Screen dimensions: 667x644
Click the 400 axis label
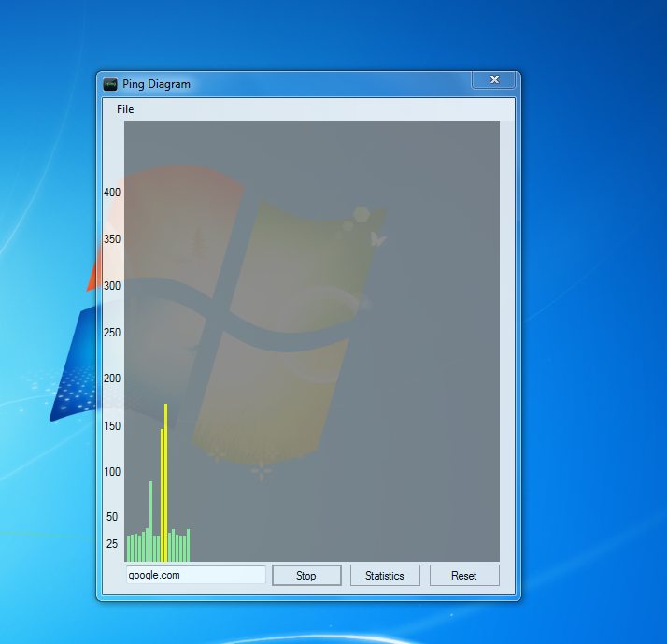point(112,193)
